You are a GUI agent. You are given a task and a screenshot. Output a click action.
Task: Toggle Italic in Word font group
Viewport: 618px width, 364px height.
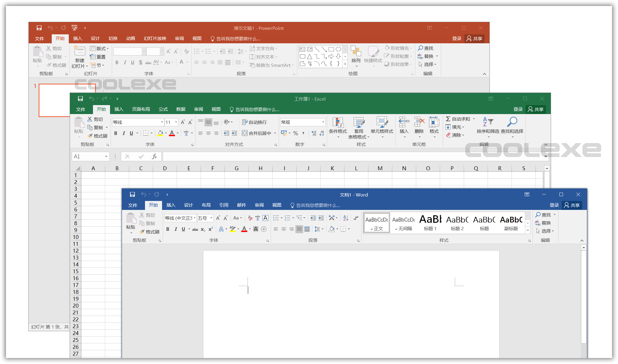(176, 229)
